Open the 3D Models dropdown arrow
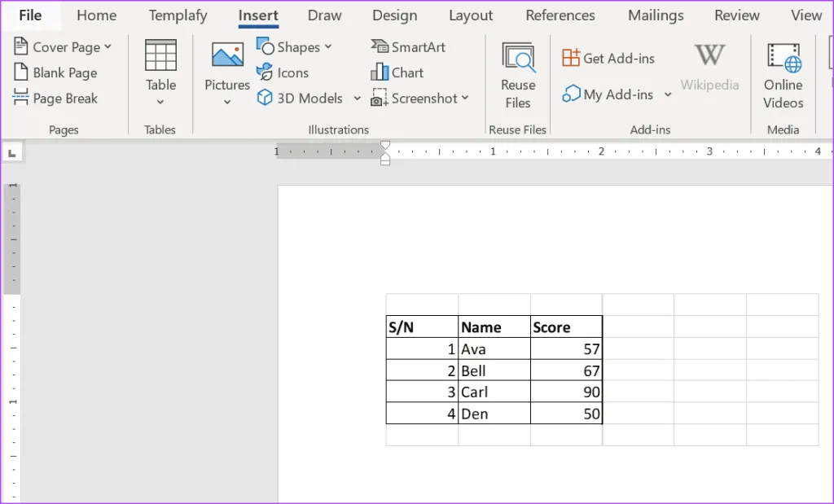Image resolution: width=834 pixels, height=504 pixels. point(357,99)
